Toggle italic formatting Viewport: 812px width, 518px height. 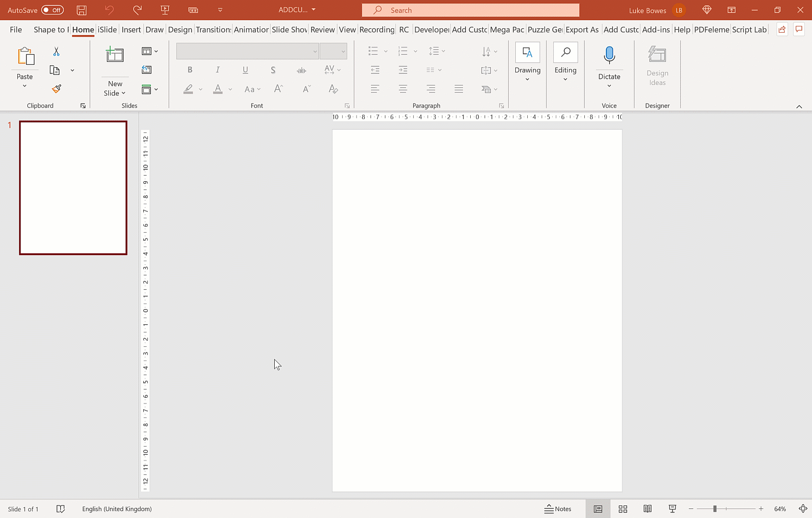[218, 70]
